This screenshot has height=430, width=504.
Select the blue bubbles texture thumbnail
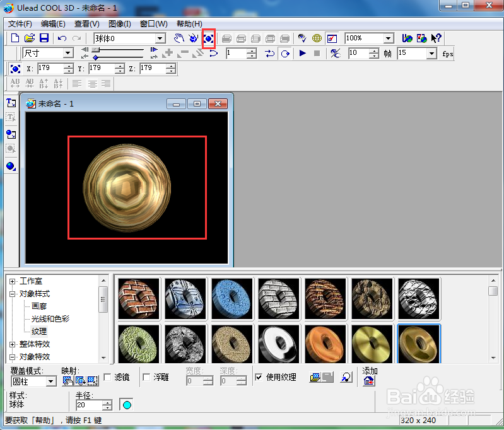(231, 299)
